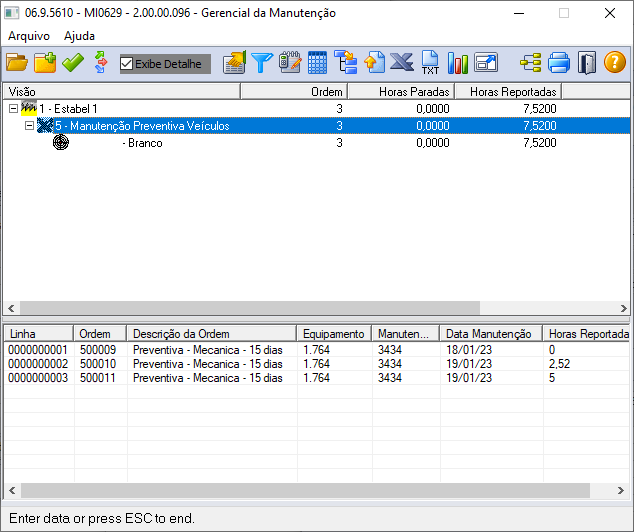Click the hand-over-document toolbar icon
This screenshot has height=532, width=634.
pos(234,63)
